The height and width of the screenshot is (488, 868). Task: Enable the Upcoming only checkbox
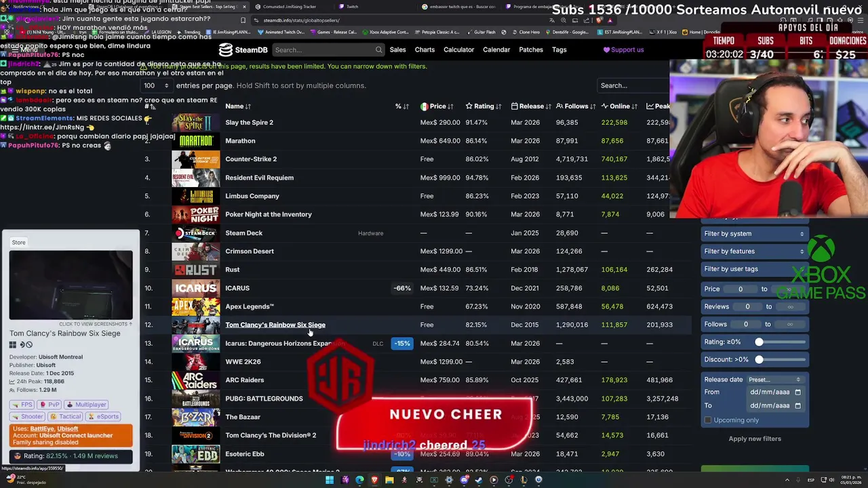[x=708, y=420]
